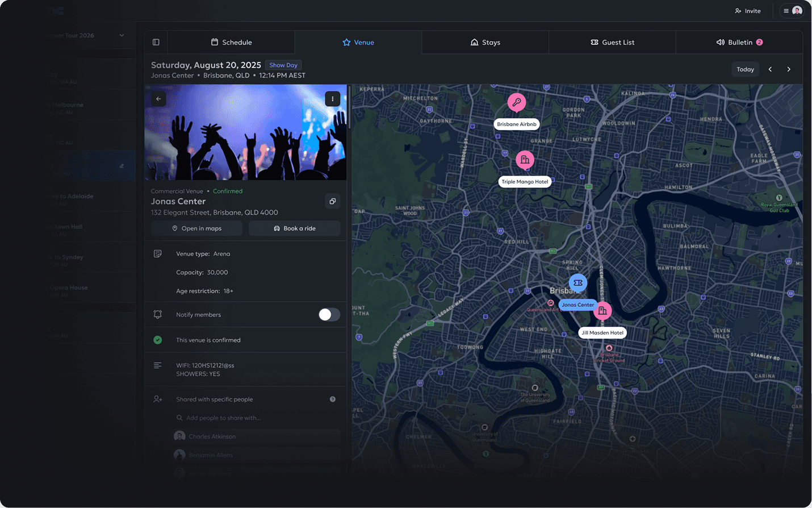Click the Brisbane Airbnb key pin
The image size is (812, 508).
(516, 103)
